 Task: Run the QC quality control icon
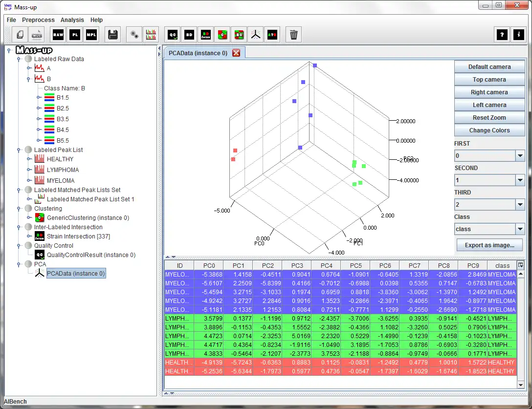173,35
